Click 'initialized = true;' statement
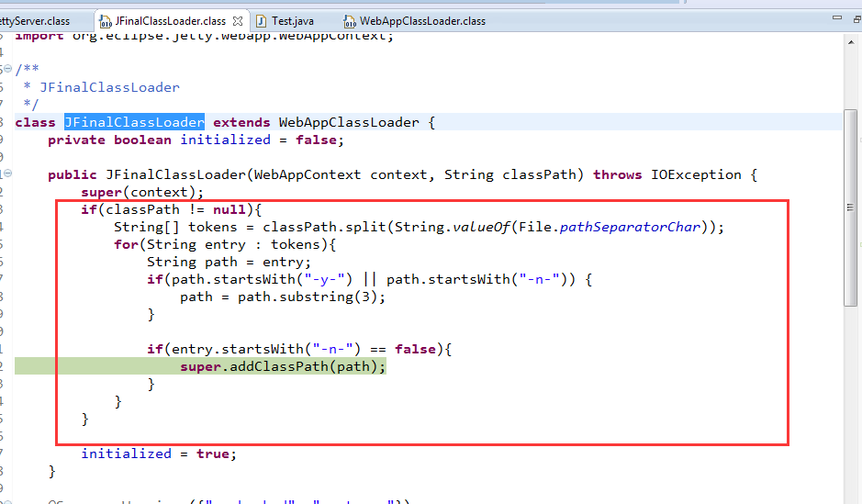Image resolution: width=862 pixels, height=504 pixels. point(159,454)
